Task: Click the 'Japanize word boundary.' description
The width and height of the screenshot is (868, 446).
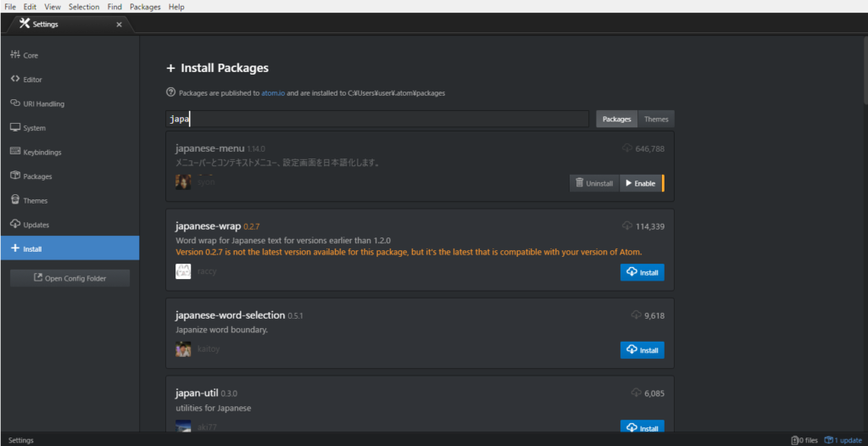Action: point(221,330)
